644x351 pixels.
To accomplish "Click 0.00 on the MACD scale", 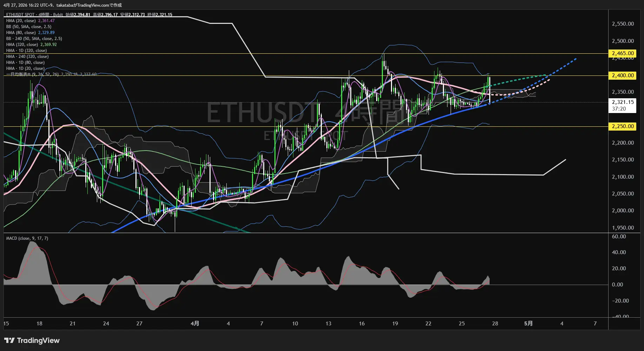I will coord(617,285).
